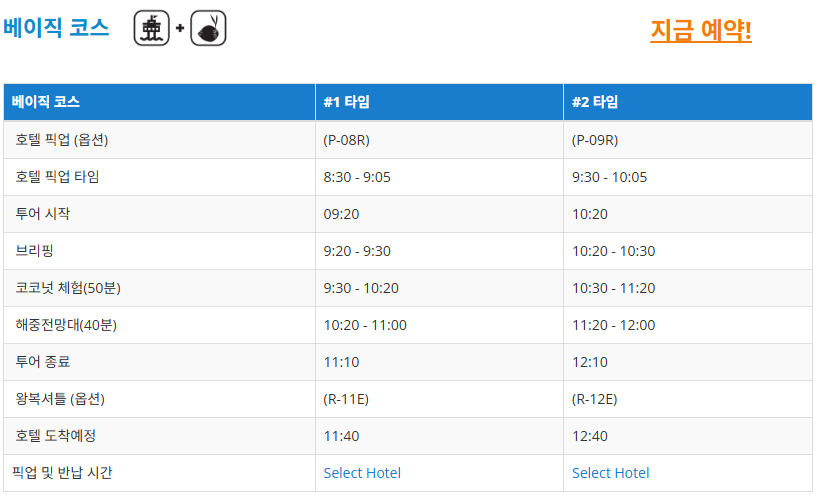Click the R-11E round-trip shuttle code
Screen dimensions: 816x497
coord(346,399)
